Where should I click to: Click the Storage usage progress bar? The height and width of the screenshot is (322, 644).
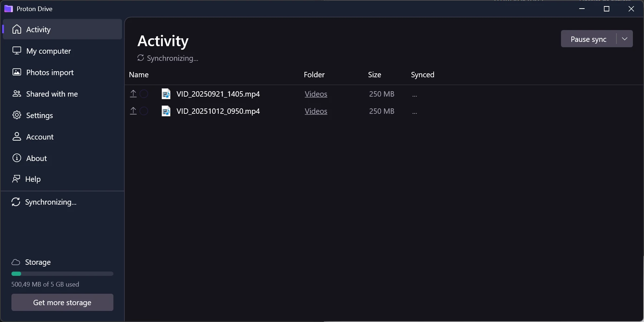[62, 274]
